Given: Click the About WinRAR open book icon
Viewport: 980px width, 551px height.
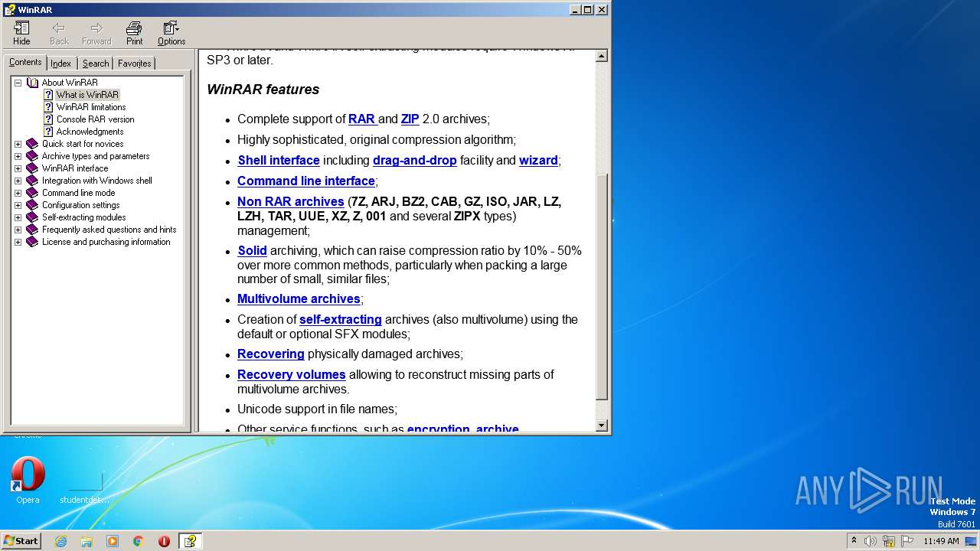Looking at the screenshot, I should pyautogui.click(x=32, y=83).
